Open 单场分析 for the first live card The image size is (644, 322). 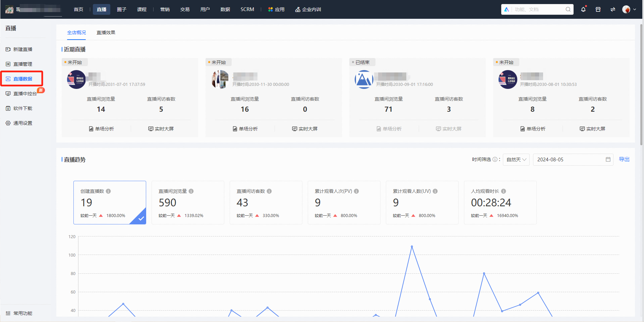pyautogui.click(x=101, y=129)
